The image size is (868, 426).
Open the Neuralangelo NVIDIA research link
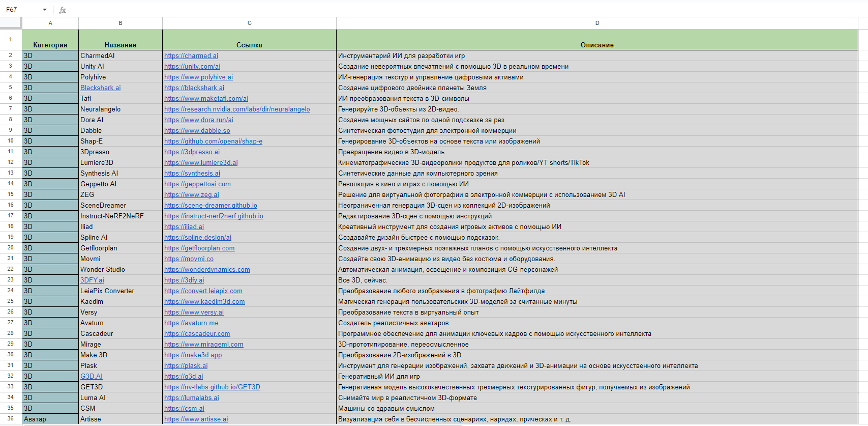point(237,109)
